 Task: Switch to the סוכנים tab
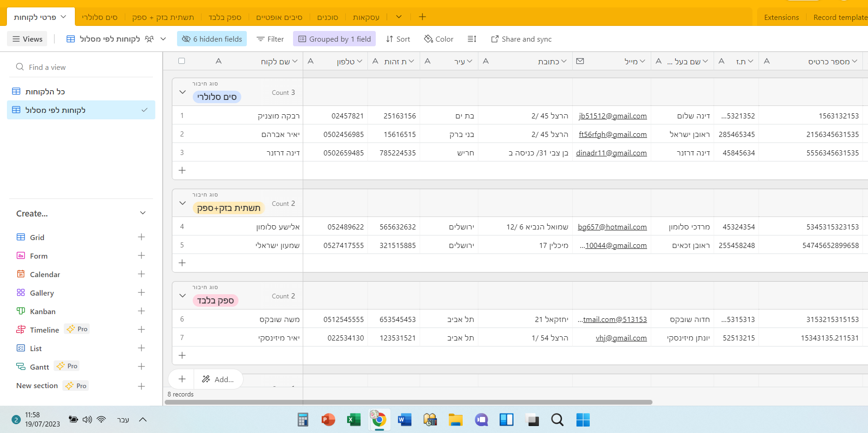[x=327, y=17]
